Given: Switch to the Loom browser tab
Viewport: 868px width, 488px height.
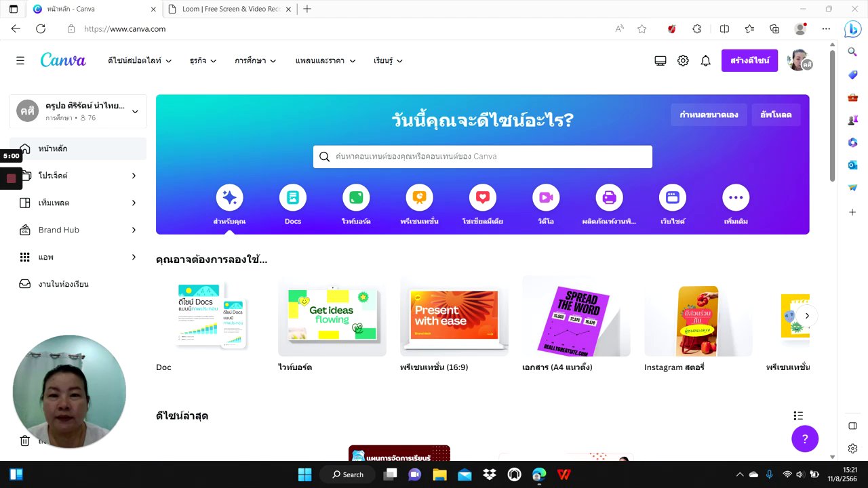Looking at the screenshot, I should click(229, 9).
